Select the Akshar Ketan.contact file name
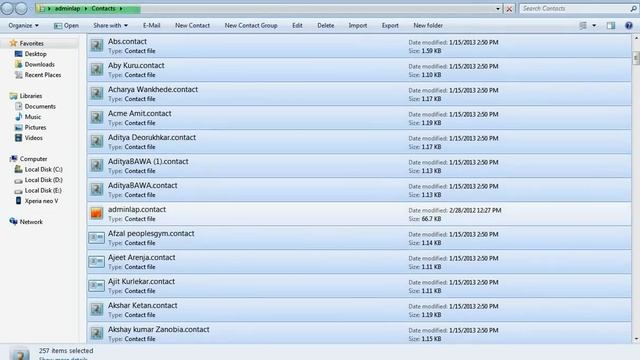The image size is (640, 360). [142, 305]
